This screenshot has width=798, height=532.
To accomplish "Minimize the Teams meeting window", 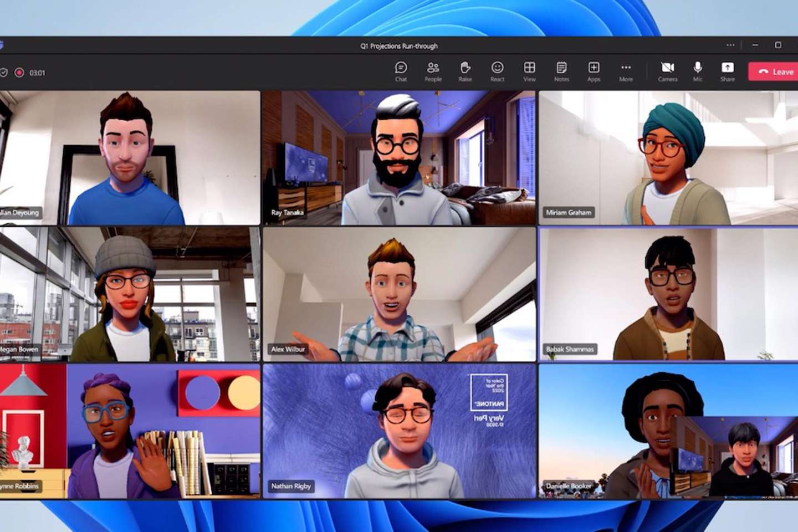I will tap(755, 45).
